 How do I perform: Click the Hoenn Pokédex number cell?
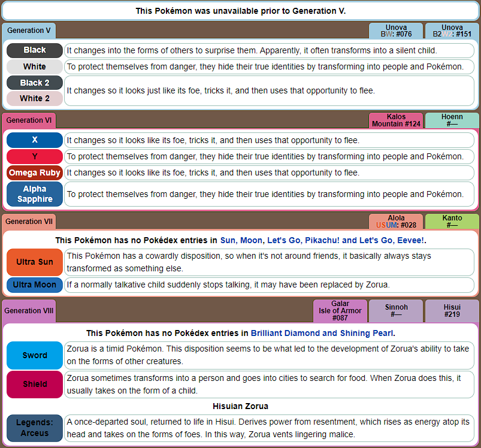452,120
